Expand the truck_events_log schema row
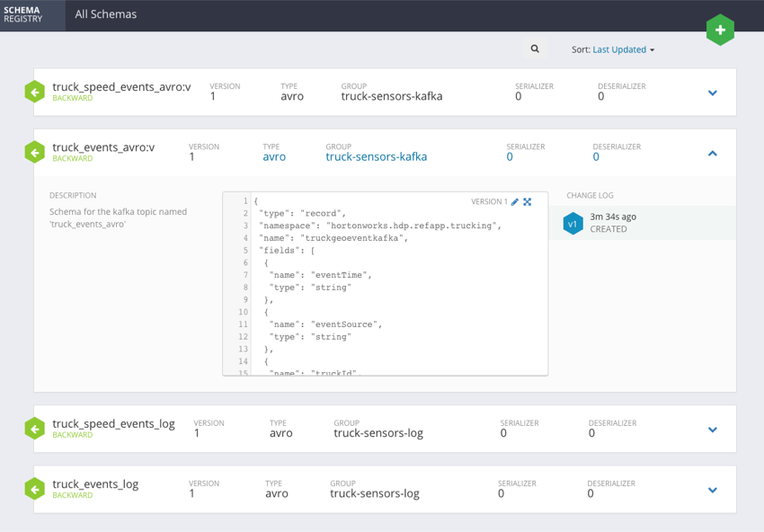The height and width of the screenshot is (532, 764). (x=712, y=490)
